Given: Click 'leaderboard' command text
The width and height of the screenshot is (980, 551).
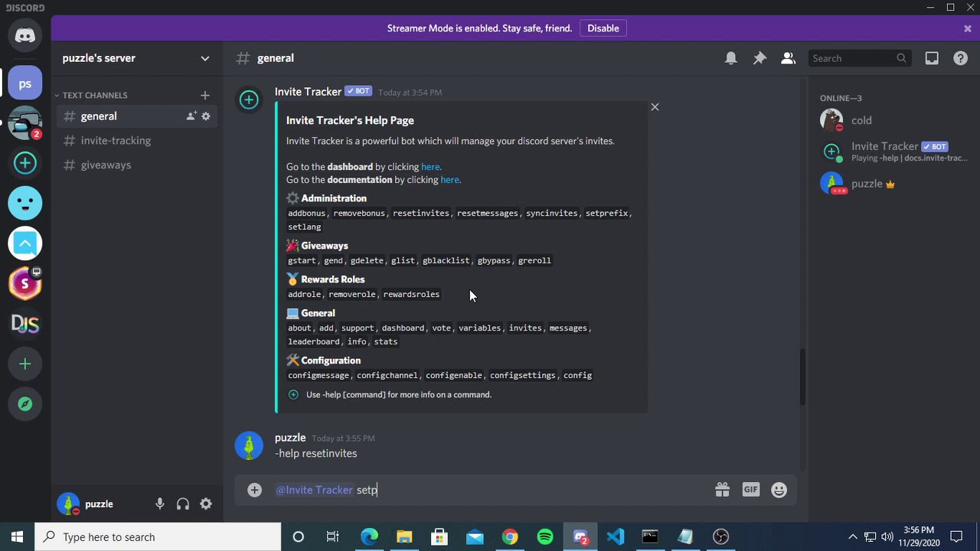Looking at the screenshot, I should click(314, 342).
